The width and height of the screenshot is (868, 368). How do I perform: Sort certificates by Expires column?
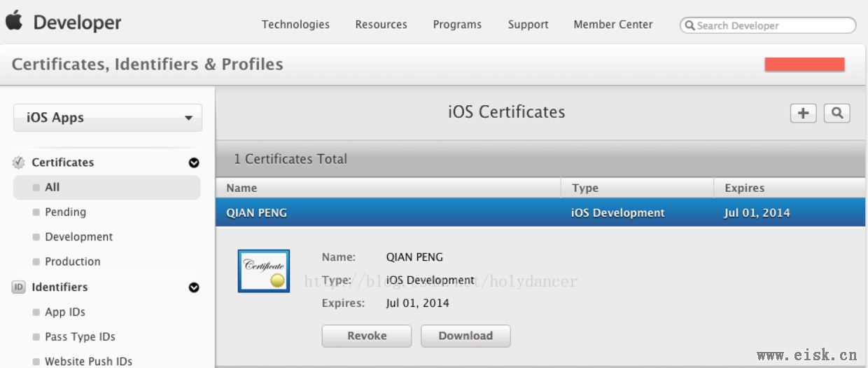(790, 188)
